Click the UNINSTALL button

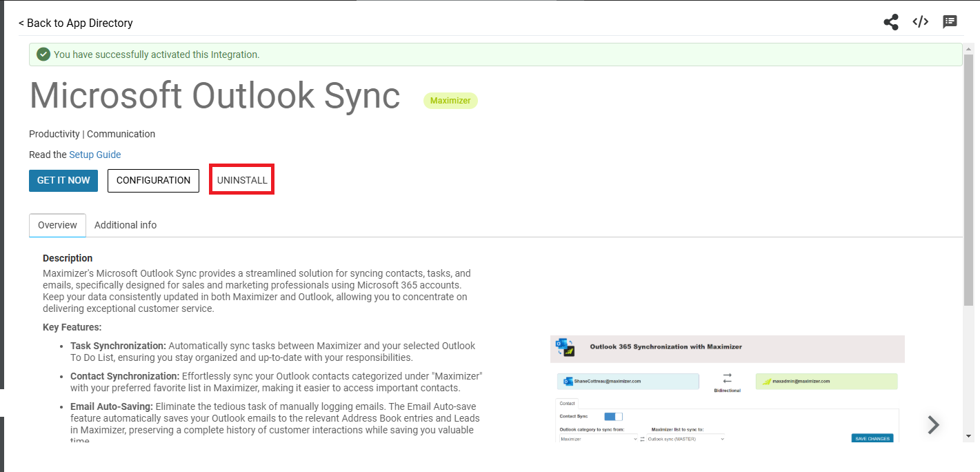coord(242,180)
